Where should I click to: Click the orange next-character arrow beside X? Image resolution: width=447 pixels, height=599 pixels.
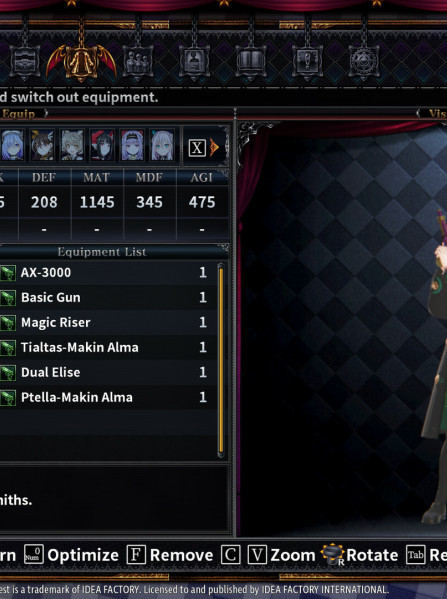pos(214,147)
